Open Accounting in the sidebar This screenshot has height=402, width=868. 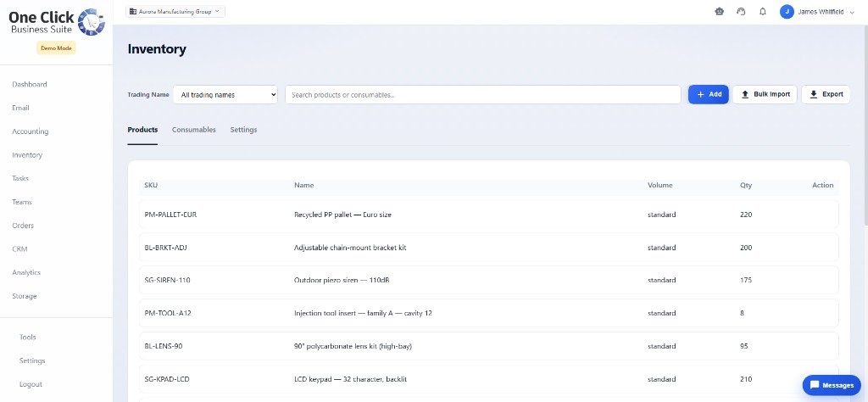coord(30,131)
